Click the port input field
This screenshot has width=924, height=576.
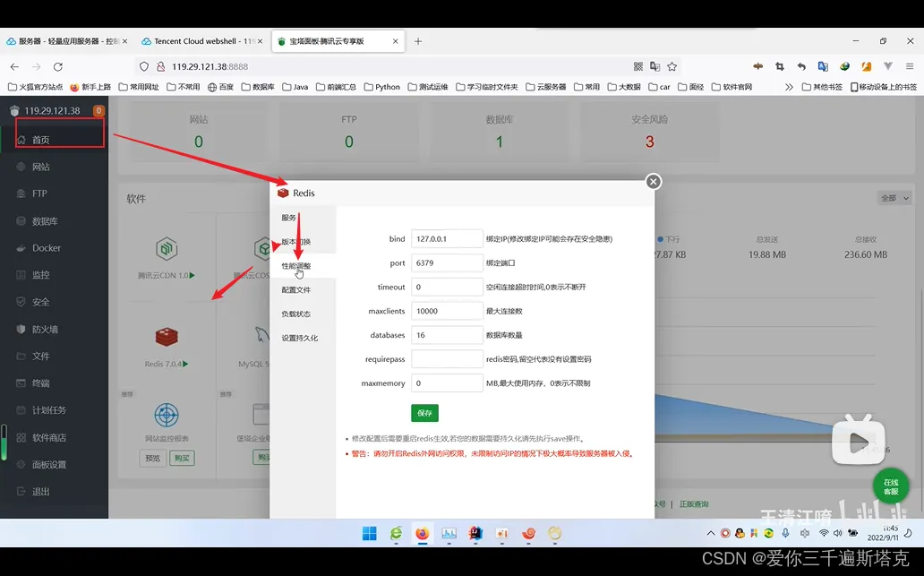coord(447,263)
